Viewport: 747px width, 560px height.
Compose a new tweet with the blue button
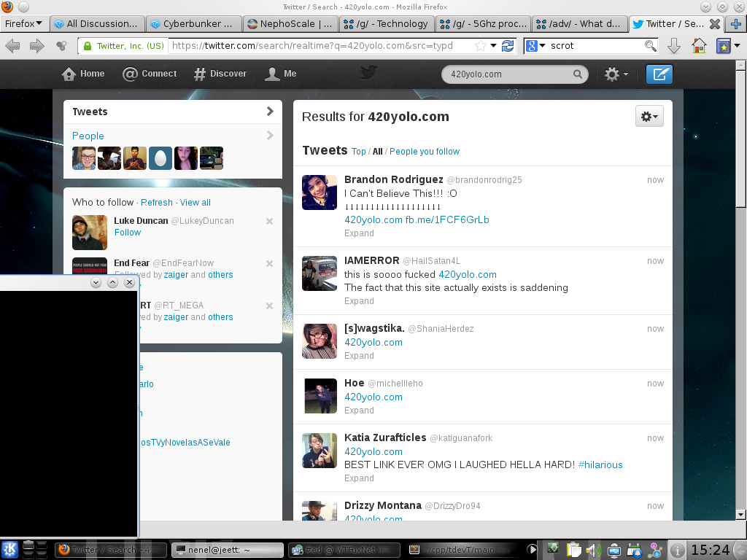point(659,74)
